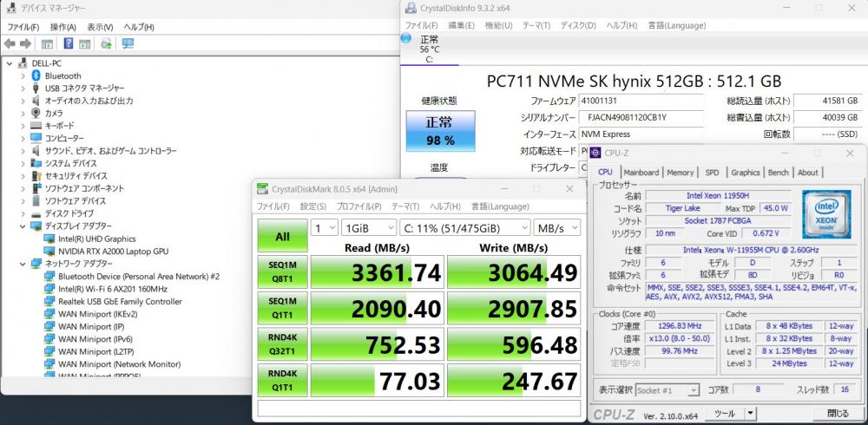This screenshot has height=425, width=868.
Task: Select Realtek USB GbE Family Controller
Action: 120,302
